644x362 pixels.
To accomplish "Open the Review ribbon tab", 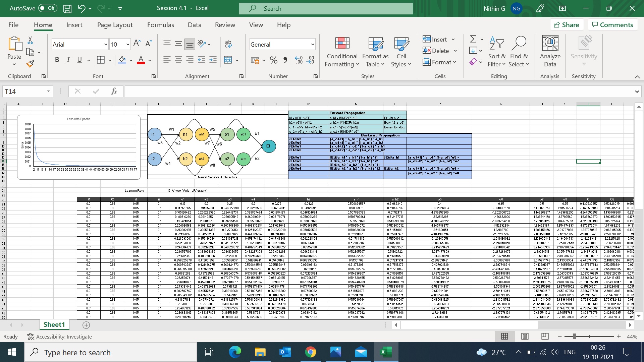I will pyautogui.click(x=225, y=24).
